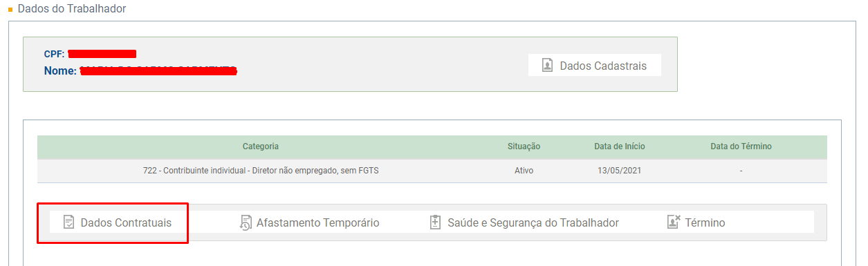Open Dados Cadastrais
This screenshot has width=868, height=266.
pyautogui.click(x=595, y=66)
